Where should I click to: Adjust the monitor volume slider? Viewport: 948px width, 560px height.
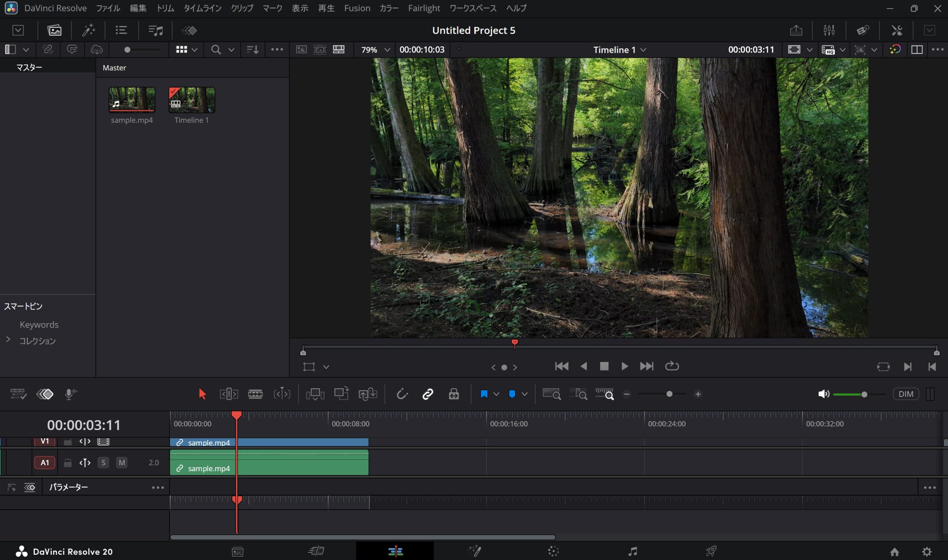[864, 394]
